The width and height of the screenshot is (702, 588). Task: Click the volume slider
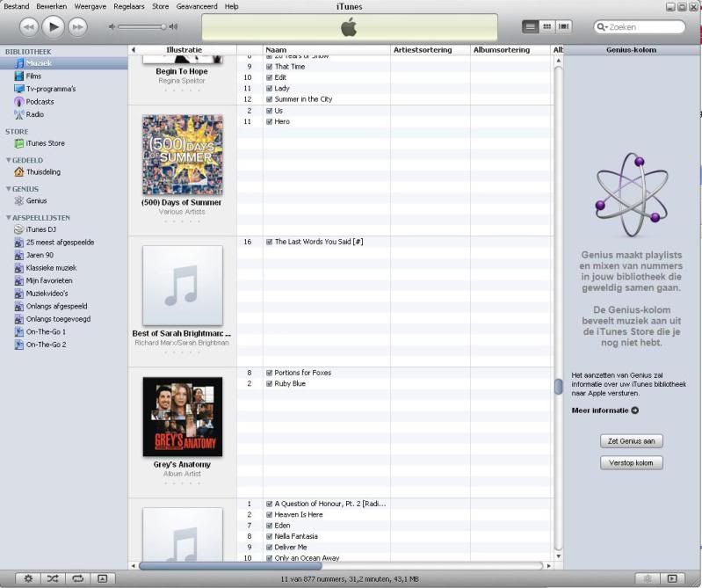coord(141,27)
